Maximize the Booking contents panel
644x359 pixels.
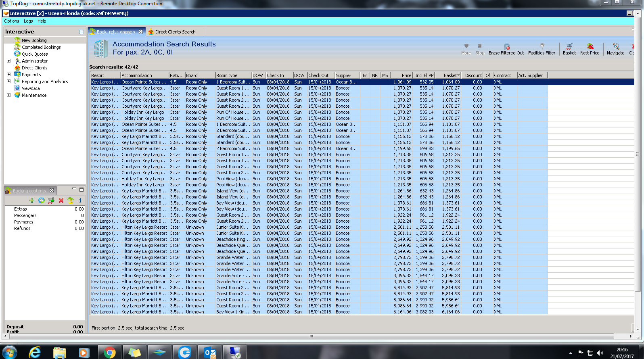click(x=82, y=190)
